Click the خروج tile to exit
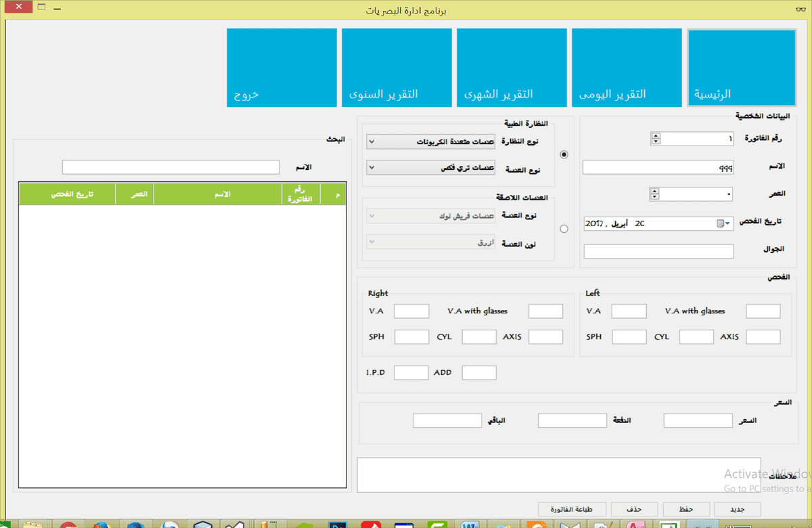The width and height of the screenshot is (812, 528). point(281,68)
